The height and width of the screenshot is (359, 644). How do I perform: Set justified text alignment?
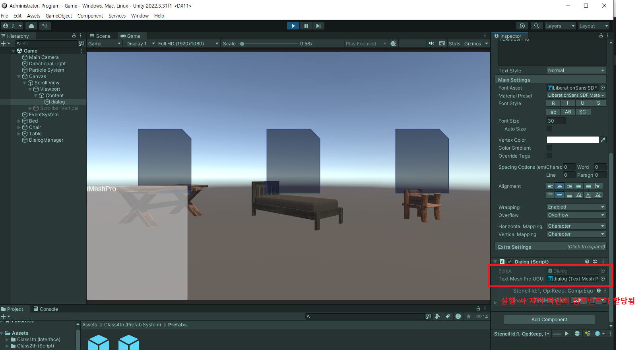[x=579, y=186]
